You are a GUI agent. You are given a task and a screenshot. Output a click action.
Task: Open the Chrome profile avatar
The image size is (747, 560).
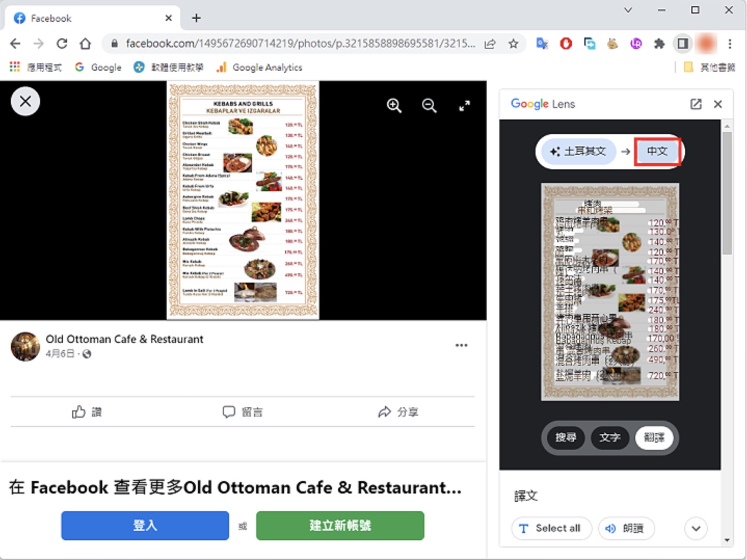[706, 44]
